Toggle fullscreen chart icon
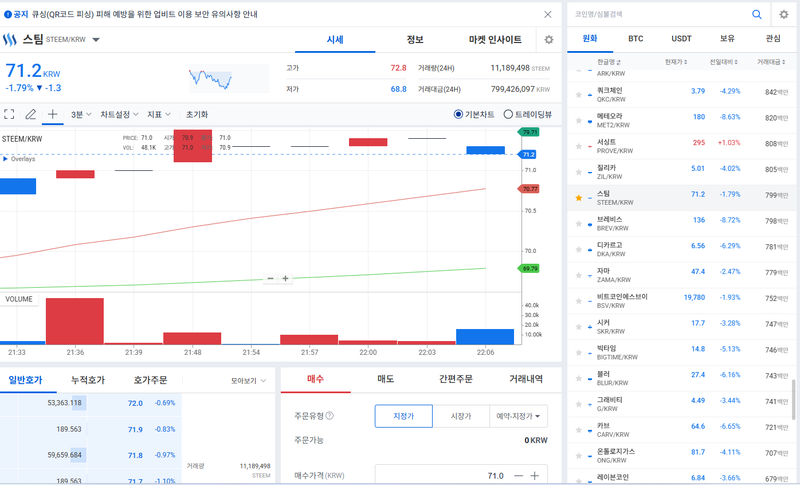The width and height of the screenshot is (800, 485). [9, 114]
